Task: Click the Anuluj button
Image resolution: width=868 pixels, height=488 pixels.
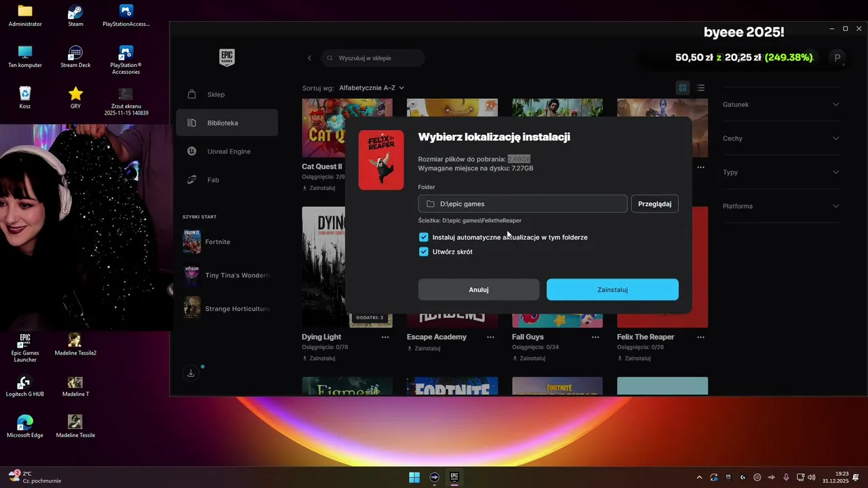Action: click(x=479, y=289)
